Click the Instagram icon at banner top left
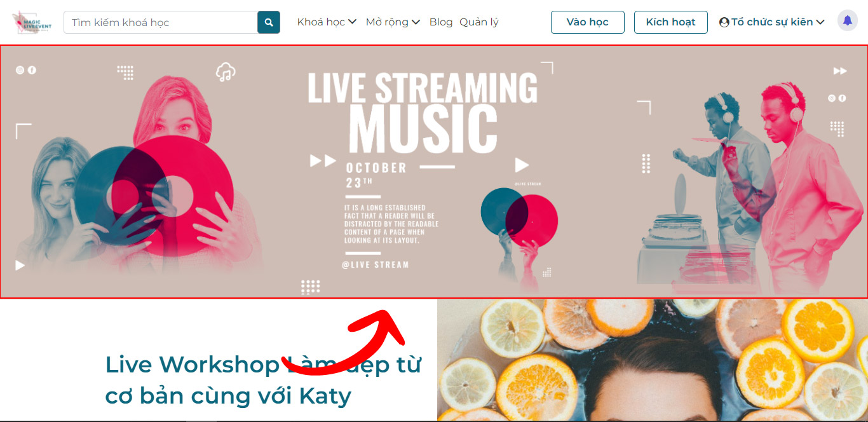The width and height of the screenshot is (868, 422). [x=20, y=70]
